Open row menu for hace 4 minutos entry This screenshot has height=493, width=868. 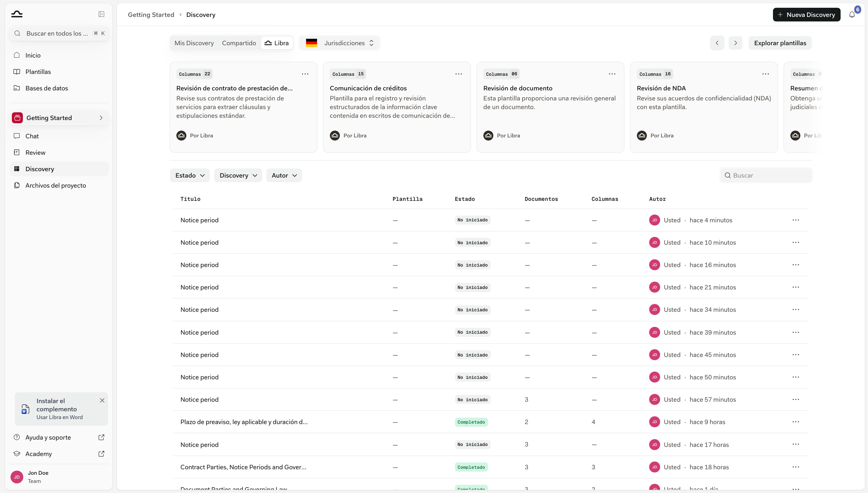click(x=796, y=220)
